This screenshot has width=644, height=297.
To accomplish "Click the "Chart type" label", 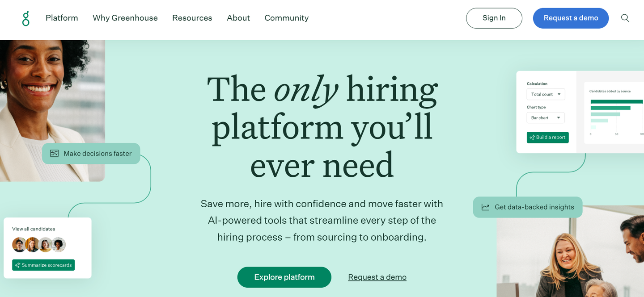I will tap(536, 107).
